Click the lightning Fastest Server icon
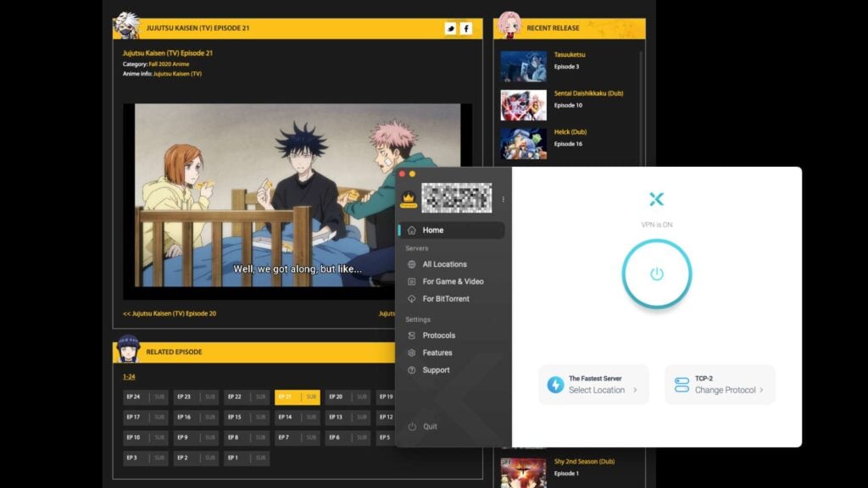Screen dimensions: 868x488 coord(555,385)
